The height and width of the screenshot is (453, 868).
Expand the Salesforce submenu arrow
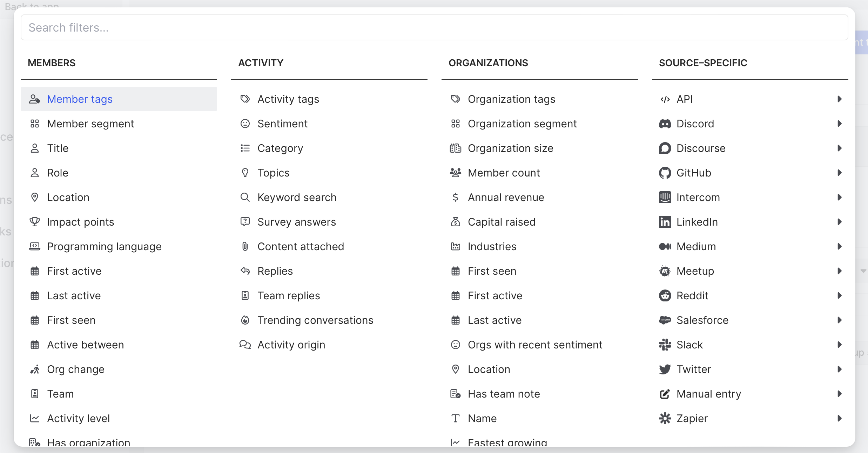(x=839, y=320)
